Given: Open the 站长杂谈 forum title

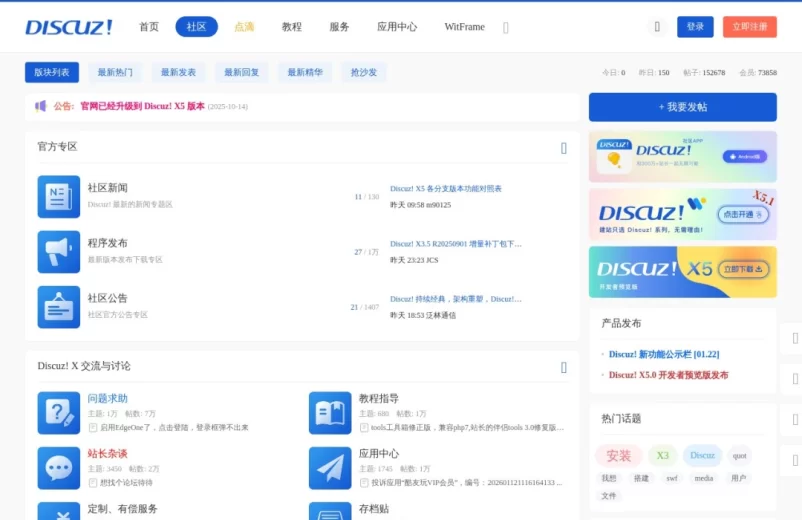Looking at the screenshot, I should [x=107, y=454].
